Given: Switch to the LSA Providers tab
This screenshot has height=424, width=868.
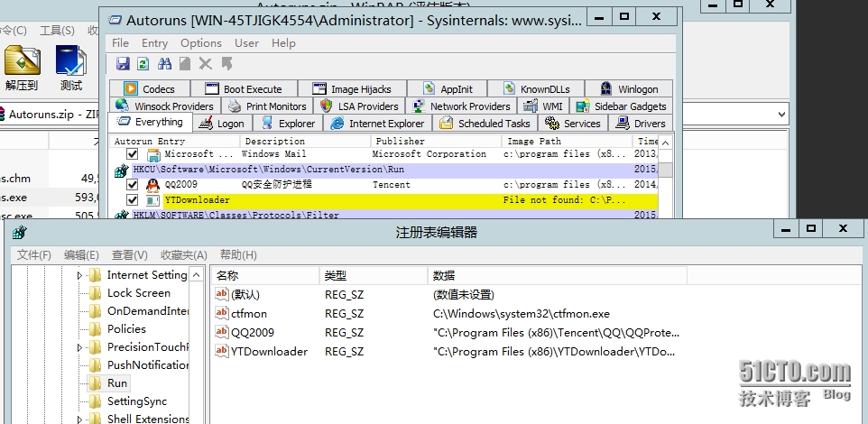Looking at the screenshot, I should coord(360,106).
